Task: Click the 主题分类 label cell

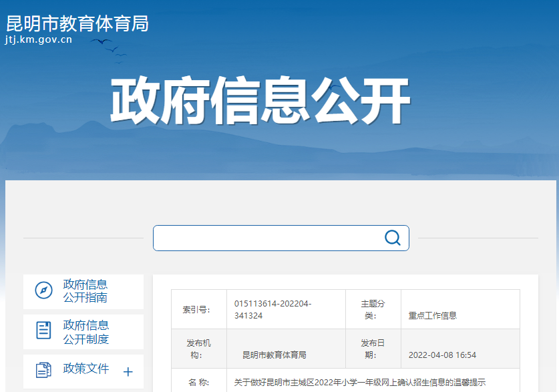Action: (x=373, y=309)
